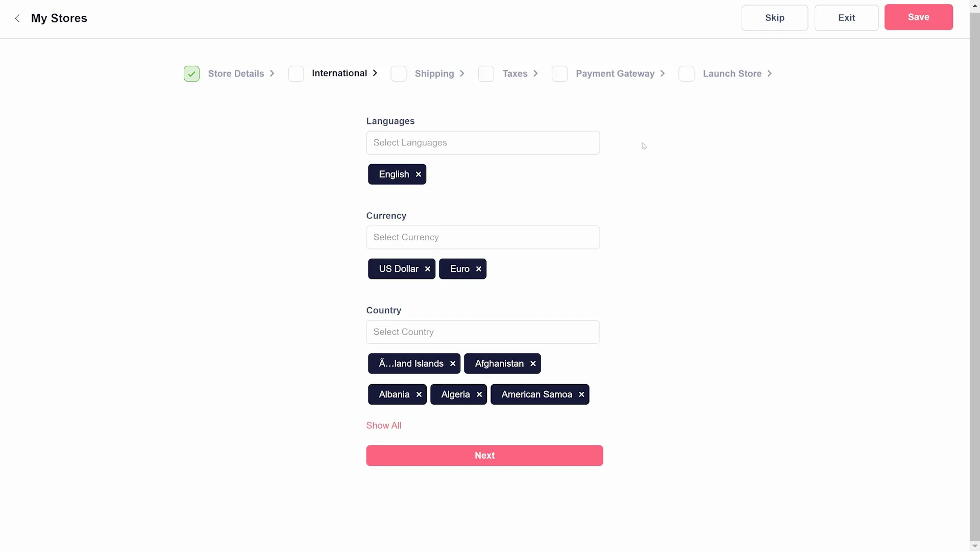Screen dimensions: 980x551
Task: Proceed with the Next button
Action: (x=484, y=456)
